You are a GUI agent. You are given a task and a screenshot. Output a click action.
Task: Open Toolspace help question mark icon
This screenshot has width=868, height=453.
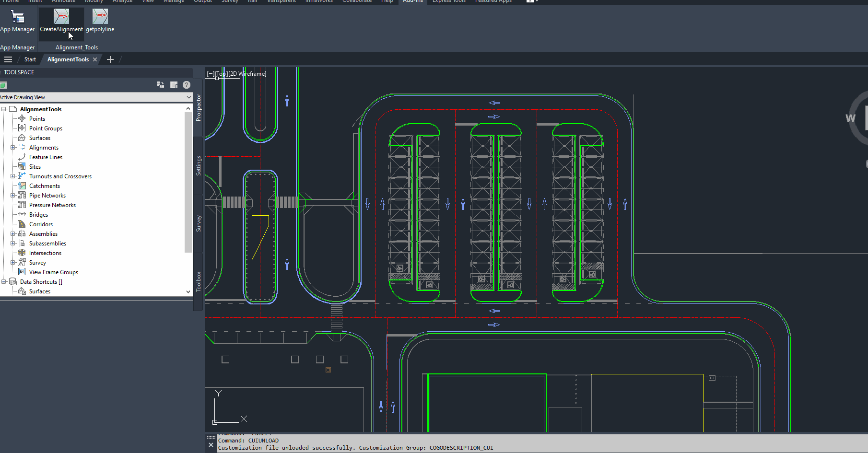click(x=187, y=85)
